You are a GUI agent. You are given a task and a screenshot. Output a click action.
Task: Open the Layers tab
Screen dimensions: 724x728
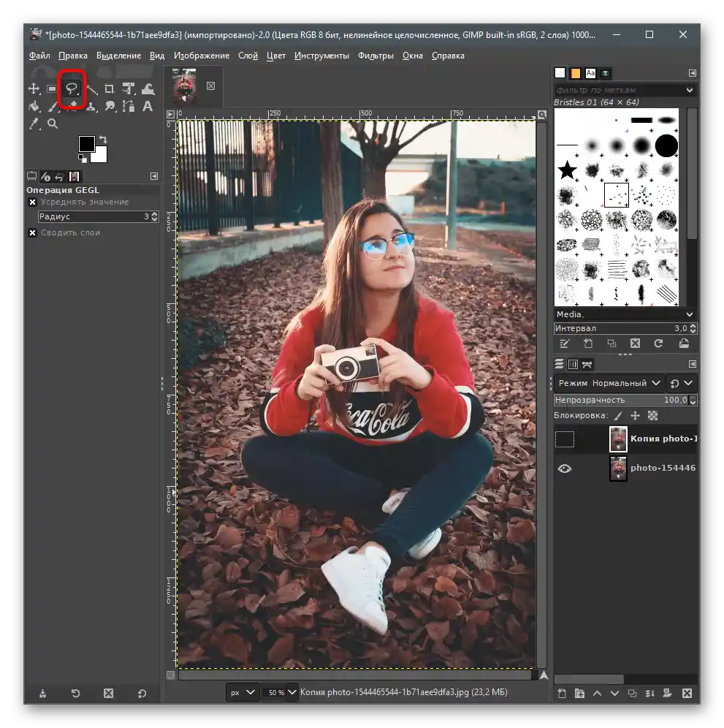click(x=560, y=365)
